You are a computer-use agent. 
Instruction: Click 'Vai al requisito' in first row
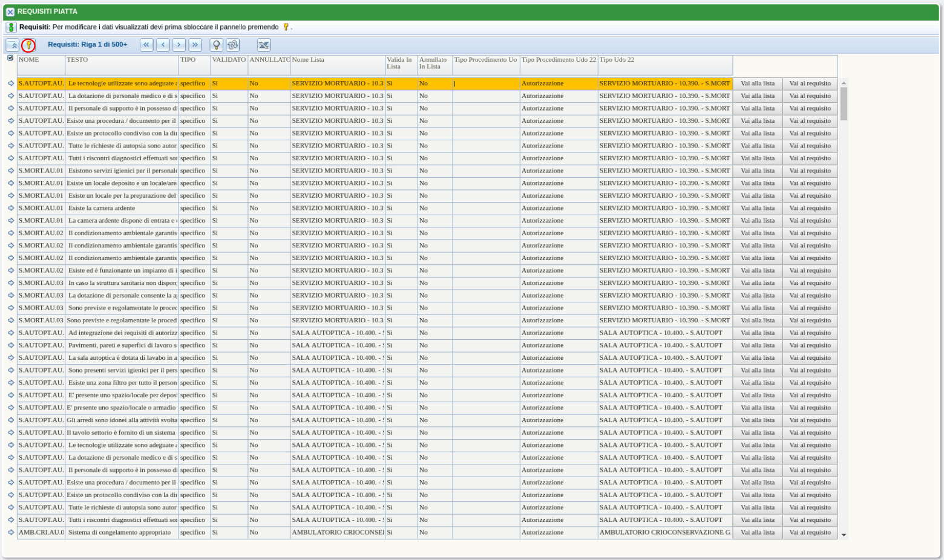(x=810, y=83)
